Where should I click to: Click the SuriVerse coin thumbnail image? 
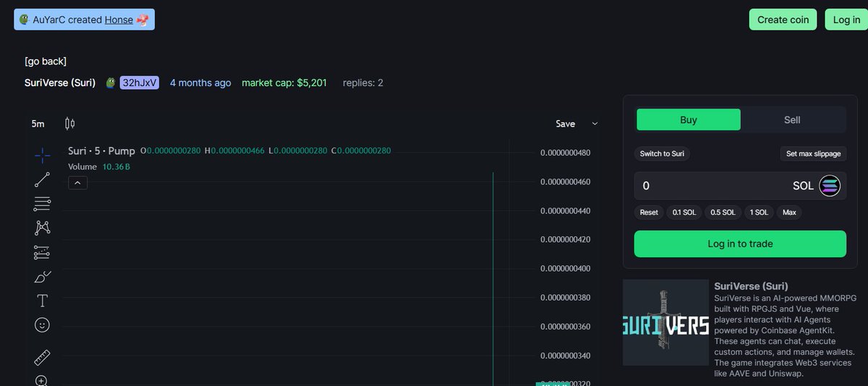coord(665,322)
